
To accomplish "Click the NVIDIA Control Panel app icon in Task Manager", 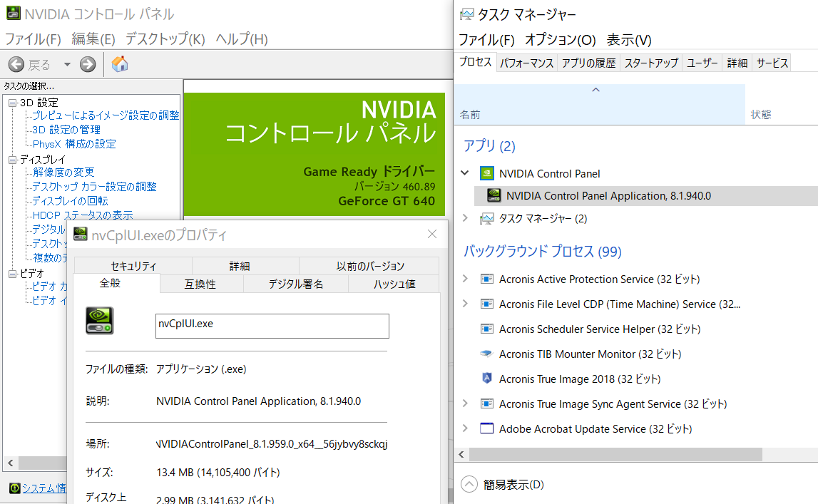I will click(486, 173).
